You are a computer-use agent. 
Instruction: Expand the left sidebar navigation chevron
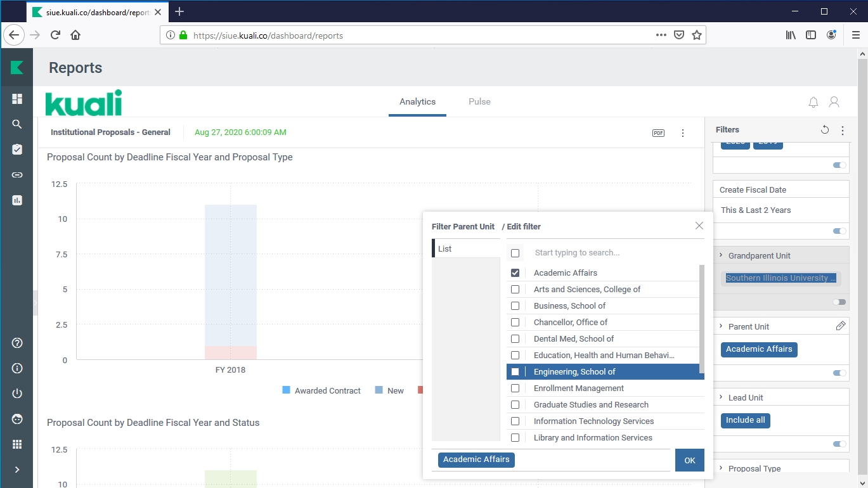[x=17, y=470]
